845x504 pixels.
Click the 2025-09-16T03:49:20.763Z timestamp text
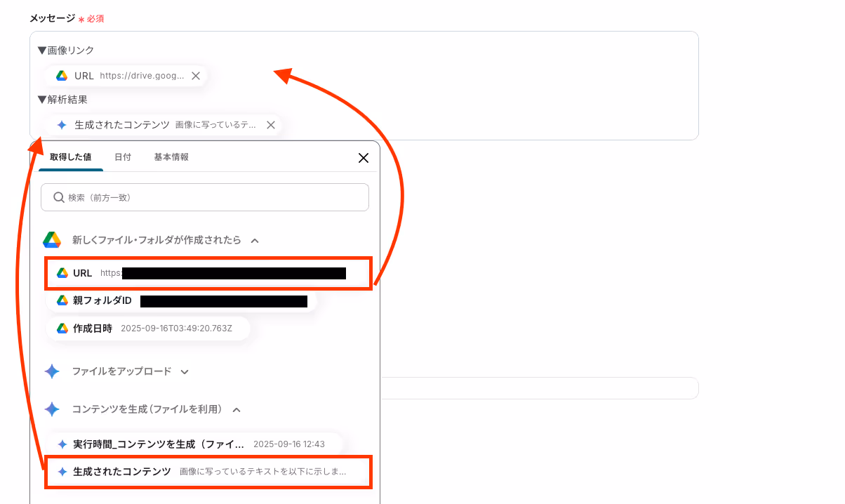tap(176, 328)
